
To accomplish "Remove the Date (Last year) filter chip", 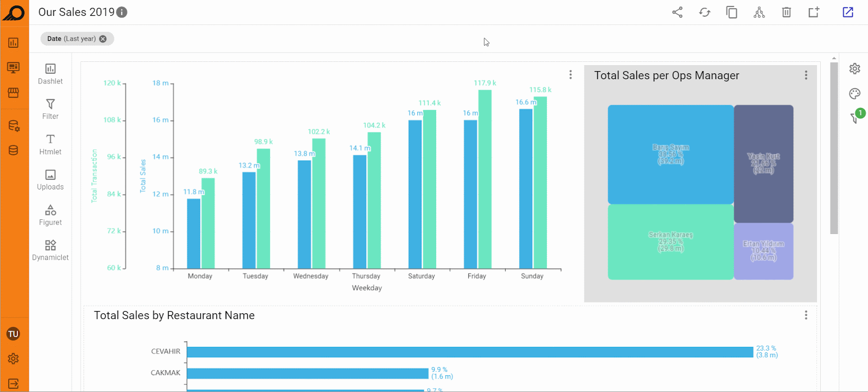I will (x=103, y=39).
